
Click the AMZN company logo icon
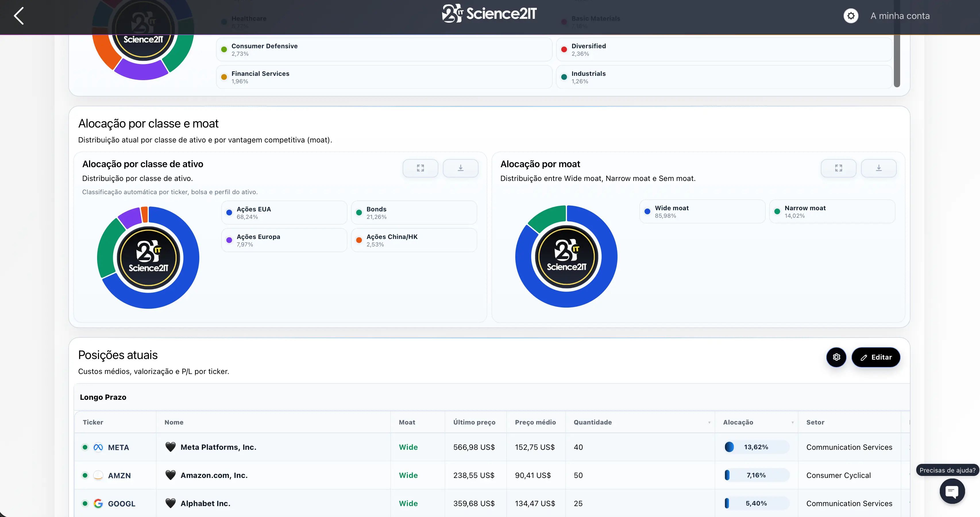(x=98, y=476)
